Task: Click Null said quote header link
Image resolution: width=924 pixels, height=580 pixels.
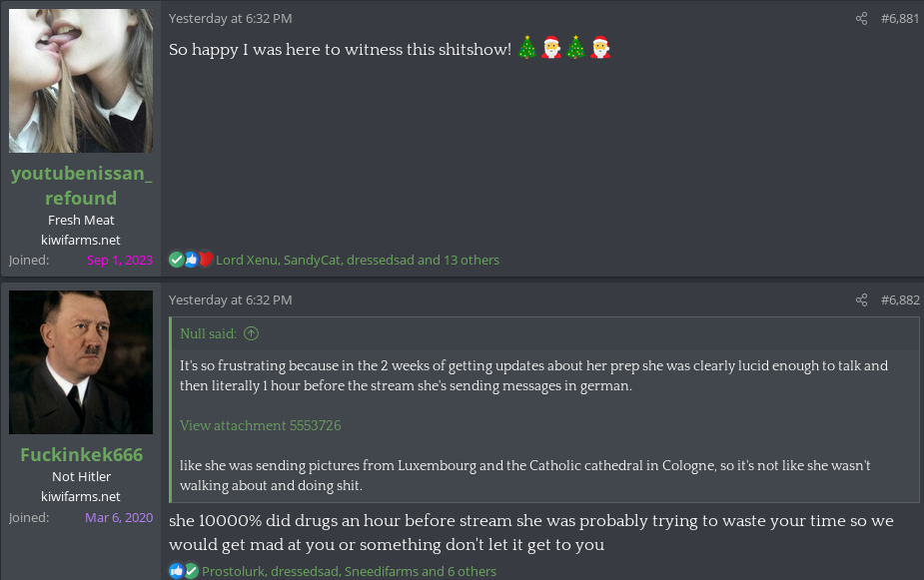Action: click(x=208, y=333)
